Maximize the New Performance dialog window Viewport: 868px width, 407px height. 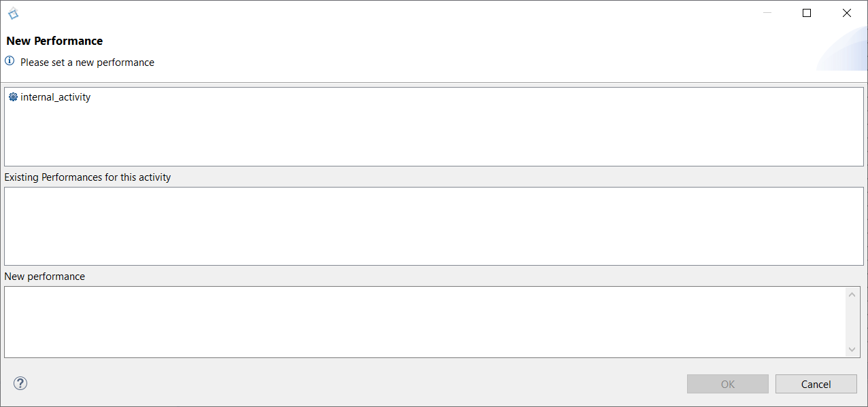click(x=807, y=13)
